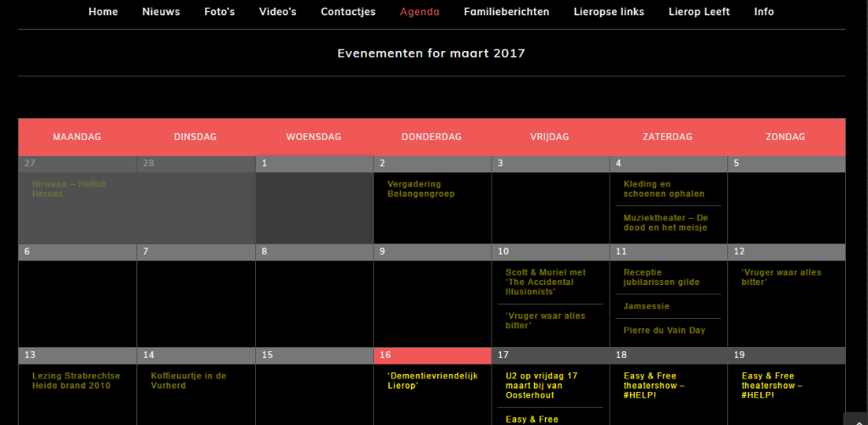Select the Agenda menu item
This screenshot has height=425, width=868.
click(420, 12)
